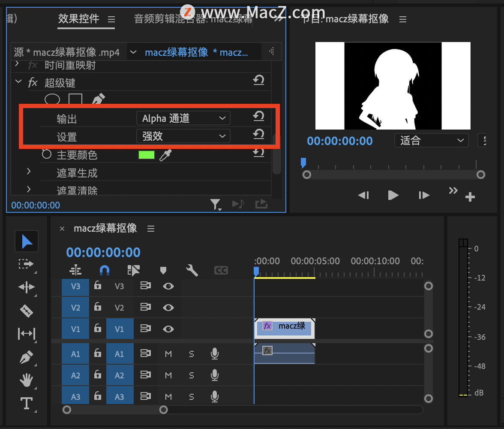Click insert-as-nests sequence icon

click(x=75, y=270)
